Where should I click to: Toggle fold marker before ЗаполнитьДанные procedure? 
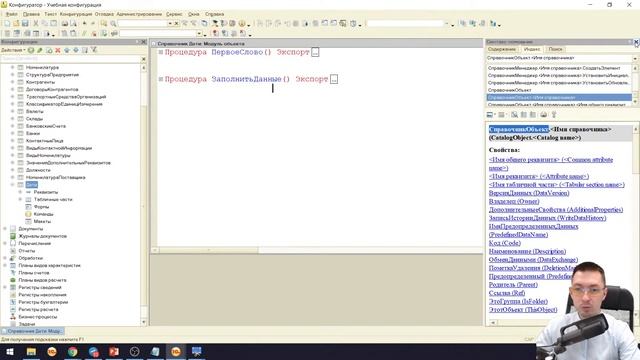tap(161, 79)
